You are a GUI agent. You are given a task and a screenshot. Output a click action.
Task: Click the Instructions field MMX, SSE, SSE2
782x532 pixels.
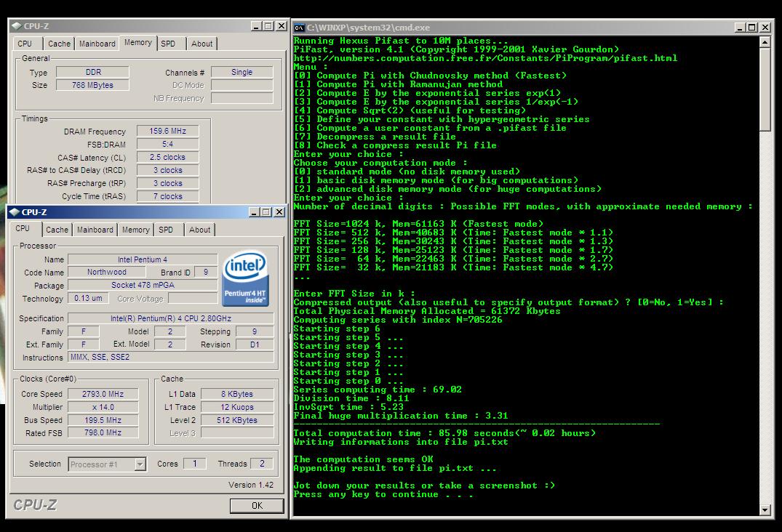(170, 357)
